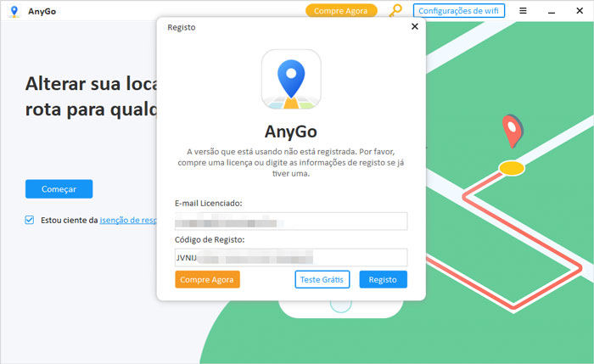This screenshot has height=364, width=594.
Task: Click the E-mail Licenciado label
Action: tap(209, 204)
